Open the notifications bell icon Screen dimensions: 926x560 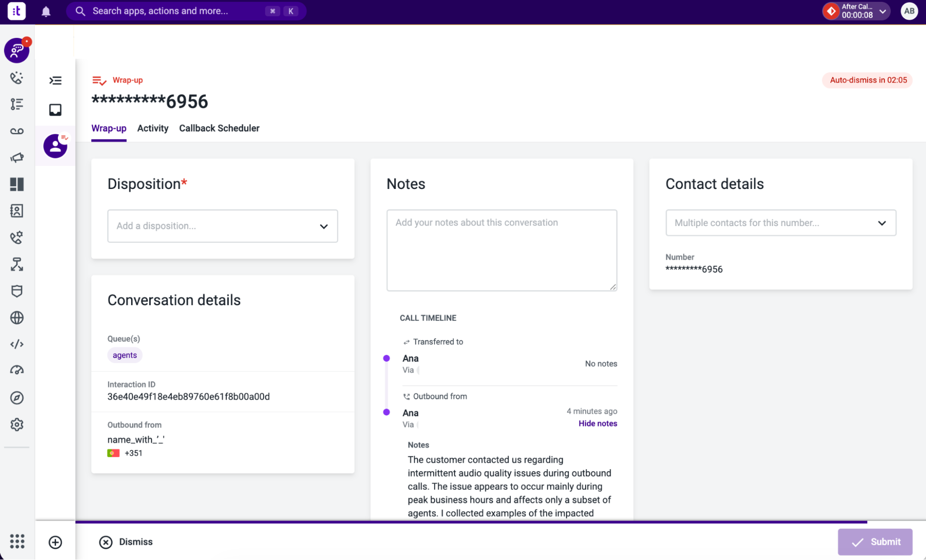click(x=46, y=11)
